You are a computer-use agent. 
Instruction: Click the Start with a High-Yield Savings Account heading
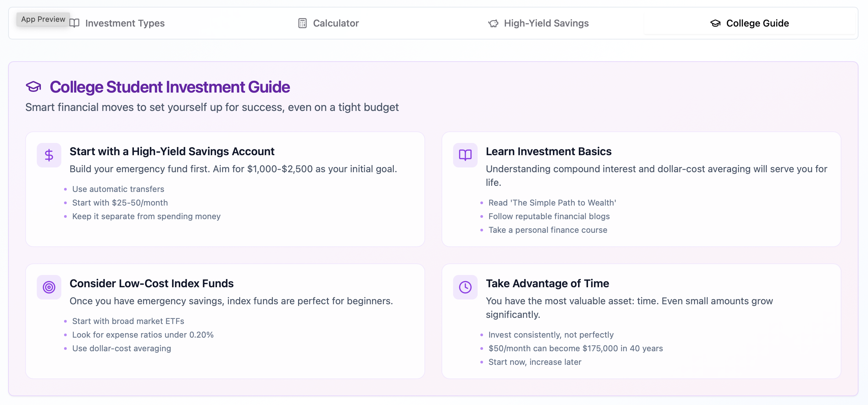(x=172, y=151)
